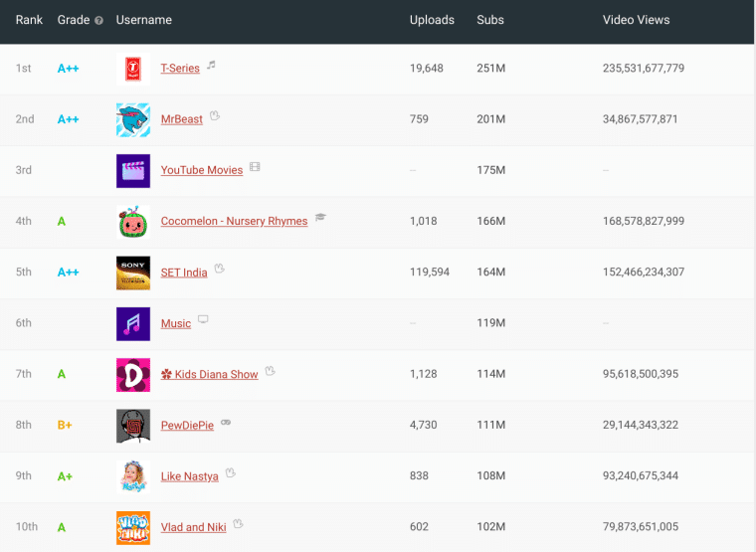
Task: Select the T-Series A++ grade
Action: click(68, 69)
